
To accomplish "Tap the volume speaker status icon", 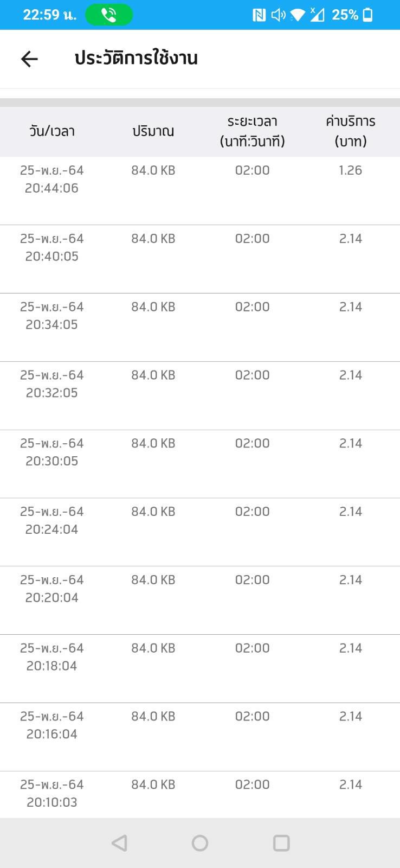I will click(x=278, y=15).
